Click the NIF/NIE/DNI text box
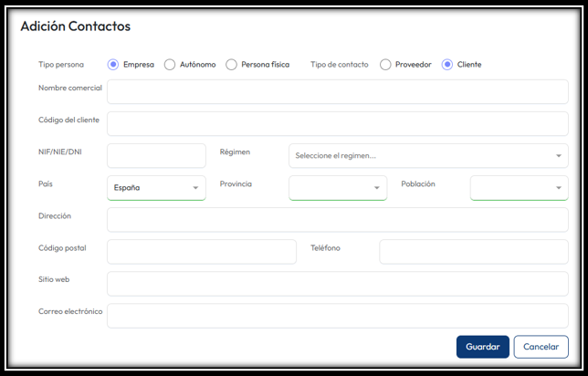This screenshot has width=588, height=376. [156, 155]
